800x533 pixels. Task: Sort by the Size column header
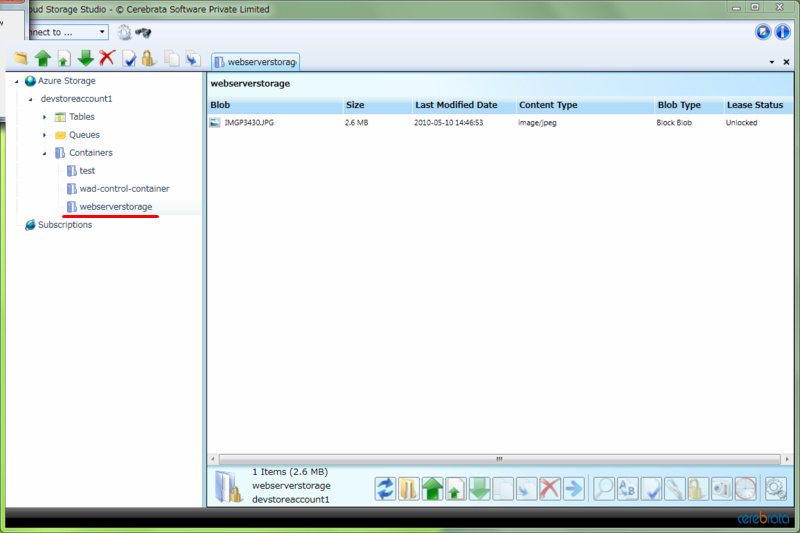(x=378, y=105)
